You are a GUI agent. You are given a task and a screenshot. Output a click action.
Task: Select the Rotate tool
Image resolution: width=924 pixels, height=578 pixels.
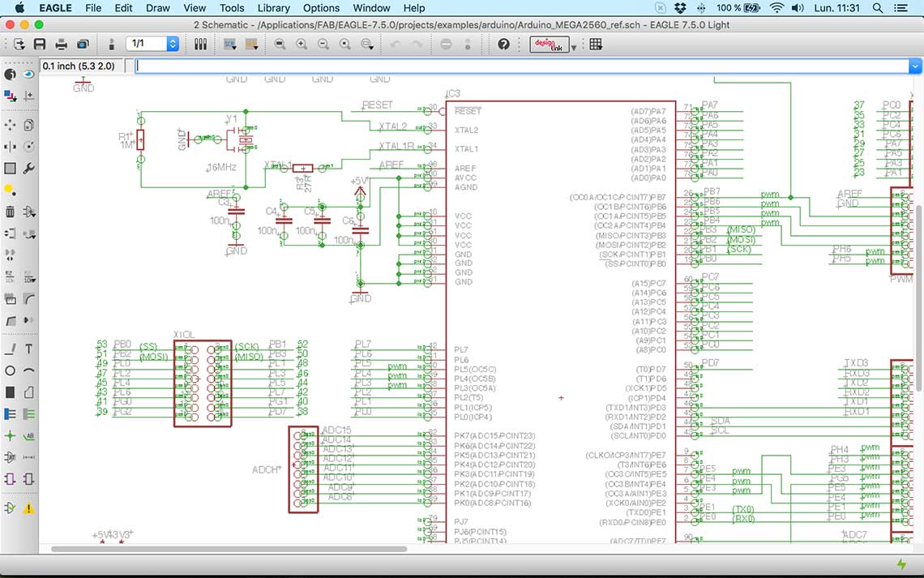(28, 146)
